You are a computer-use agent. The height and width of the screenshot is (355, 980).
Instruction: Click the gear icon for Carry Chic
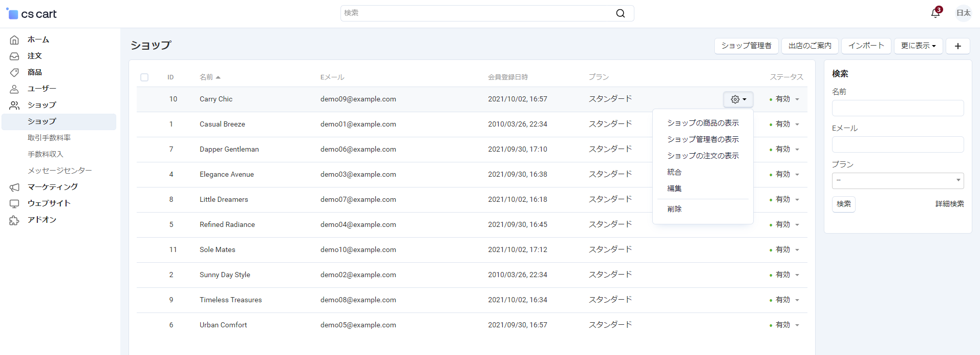pyautogui.click(x=738, y=99)
